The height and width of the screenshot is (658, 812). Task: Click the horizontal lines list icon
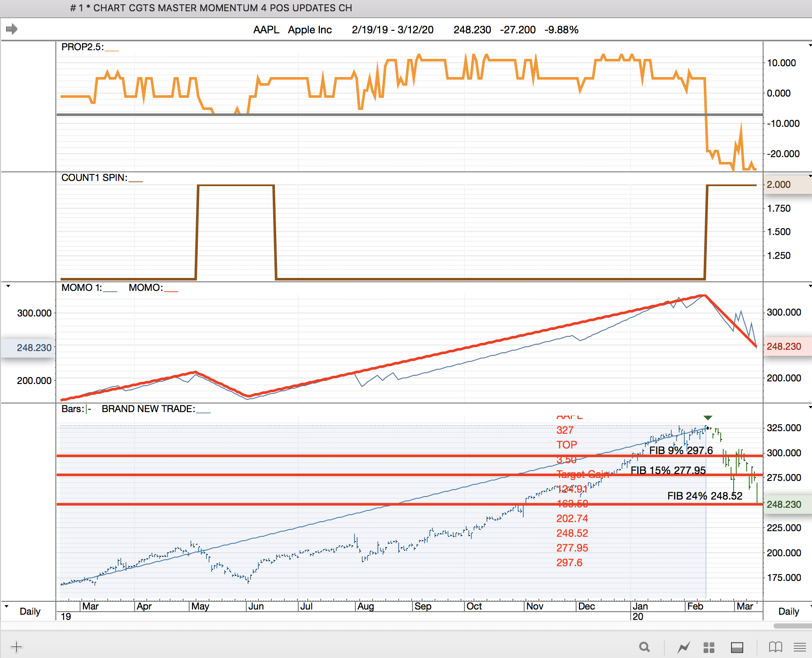[800, 648]
